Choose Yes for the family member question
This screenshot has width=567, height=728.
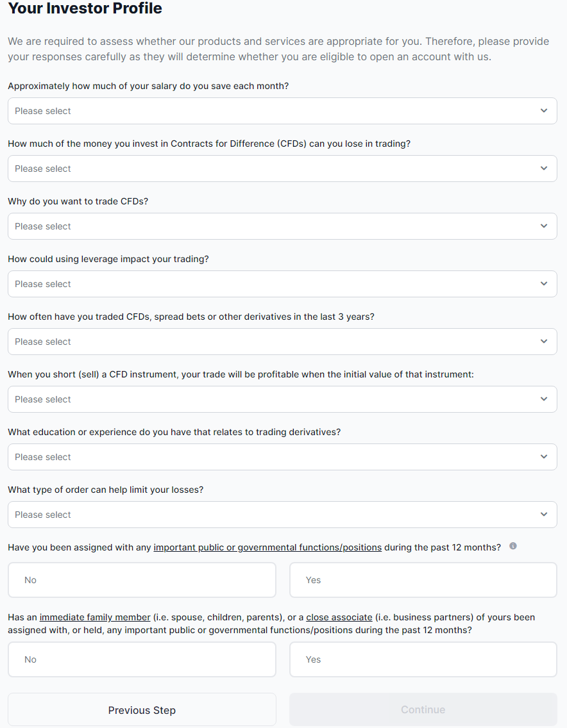point(423,659)
